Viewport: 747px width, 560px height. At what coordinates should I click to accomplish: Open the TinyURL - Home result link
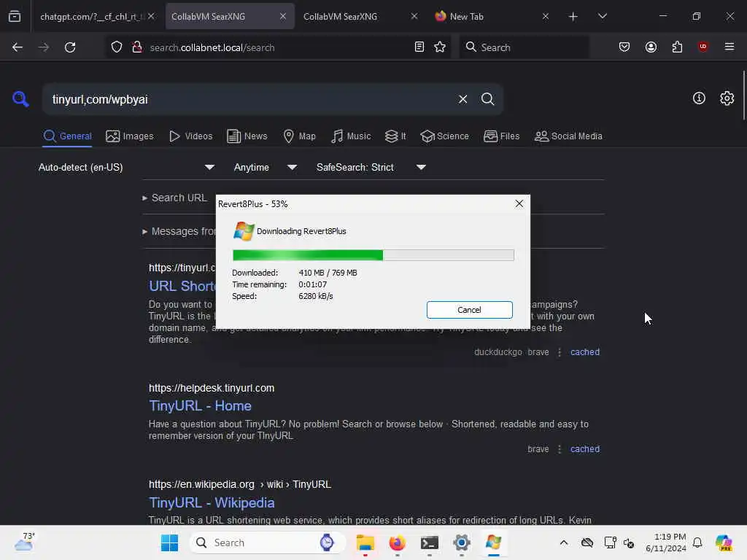click(x=200, y=405)
